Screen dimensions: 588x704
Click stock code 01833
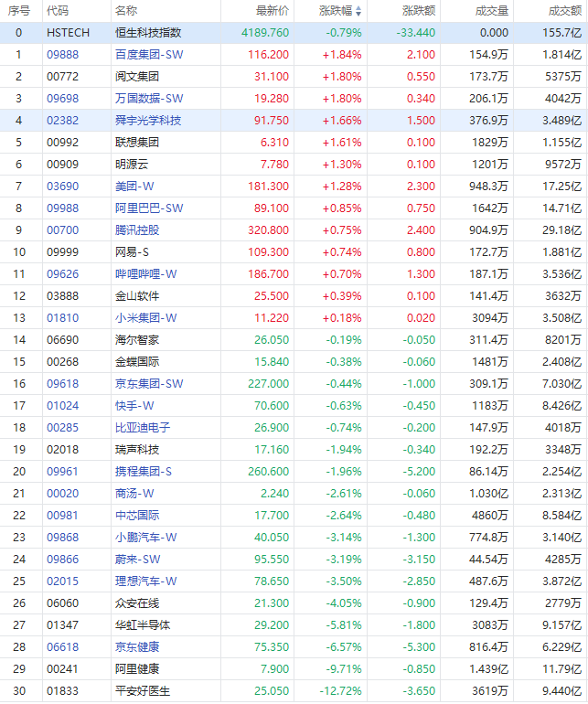(63, 691)
